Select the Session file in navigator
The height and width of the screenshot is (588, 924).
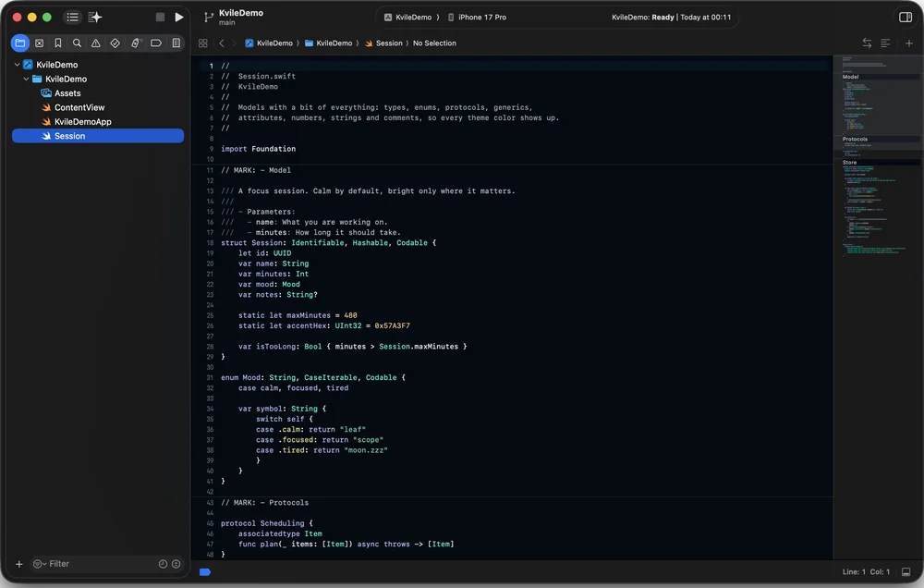point(98,136)
